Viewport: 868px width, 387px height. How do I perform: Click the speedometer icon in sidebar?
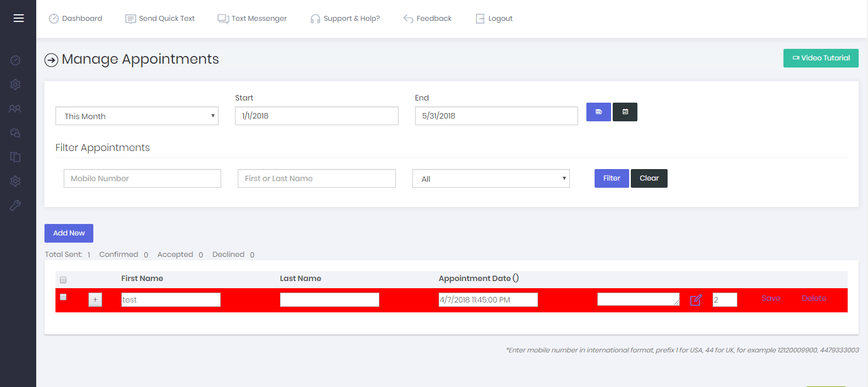pos(15,60)
